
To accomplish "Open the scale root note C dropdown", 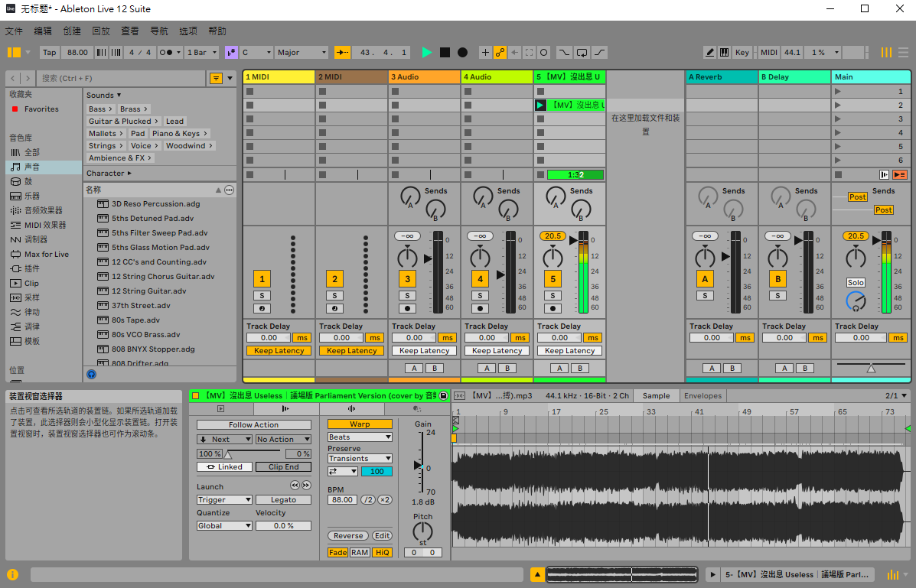I will coord(256,53).
